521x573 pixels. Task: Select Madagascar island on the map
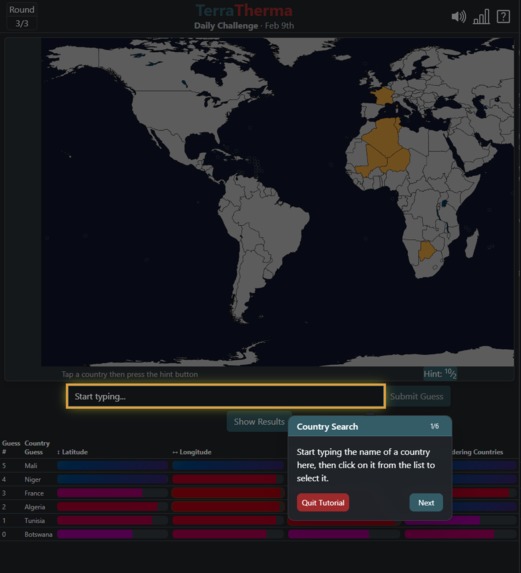point(472,244)
